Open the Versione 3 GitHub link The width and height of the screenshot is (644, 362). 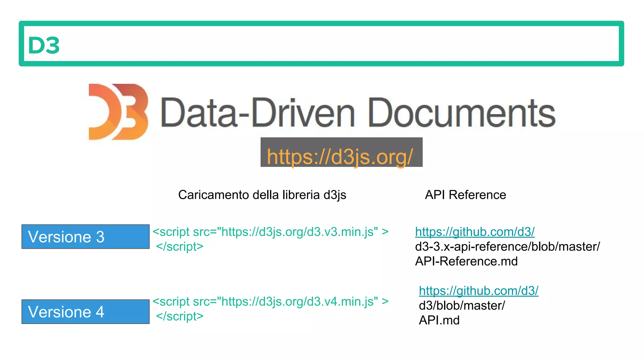475,232
